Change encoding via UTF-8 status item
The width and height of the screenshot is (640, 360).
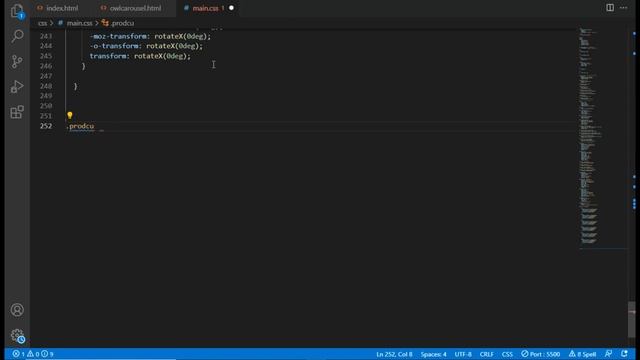point(463,354)
